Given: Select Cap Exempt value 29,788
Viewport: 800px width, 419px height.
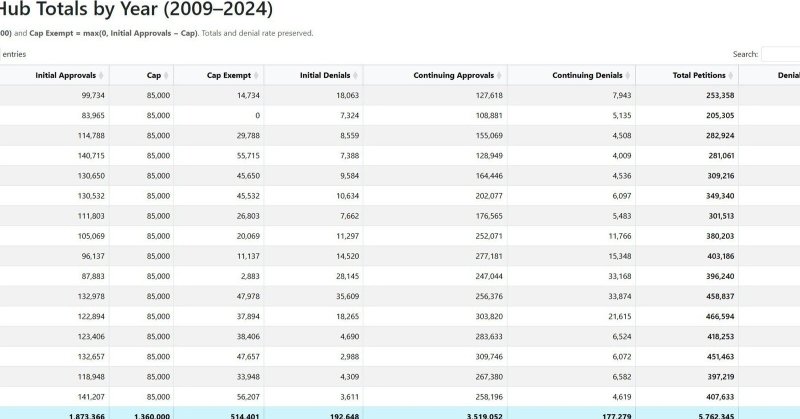Looking at the screenshot, I should (248, 136).
